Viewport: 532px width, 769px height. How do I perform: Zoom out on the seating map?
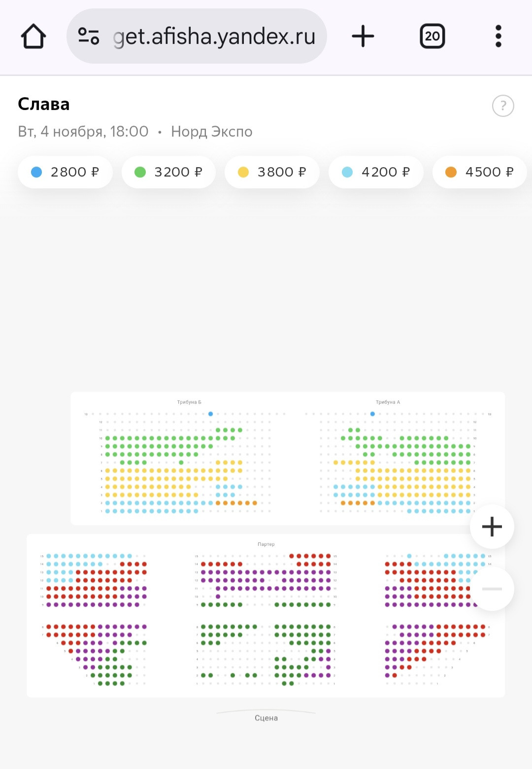tap(492, 589)
